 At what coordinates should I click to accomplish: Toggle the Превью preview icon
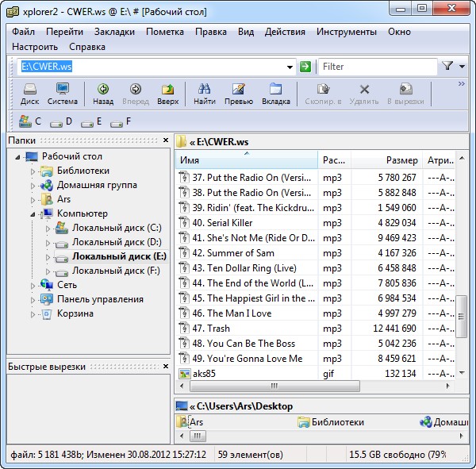[x=239, y=94]
